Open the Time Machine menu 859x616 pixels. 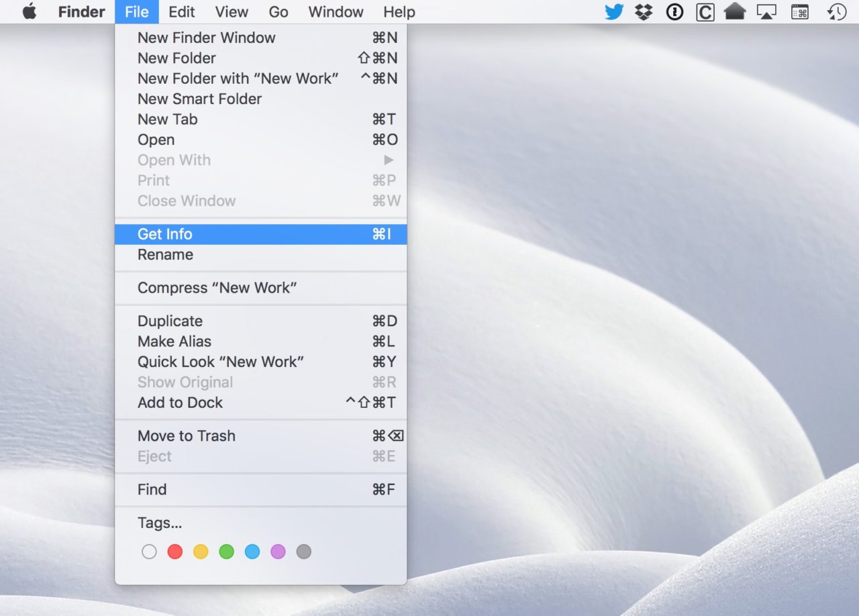click(837, 11)
